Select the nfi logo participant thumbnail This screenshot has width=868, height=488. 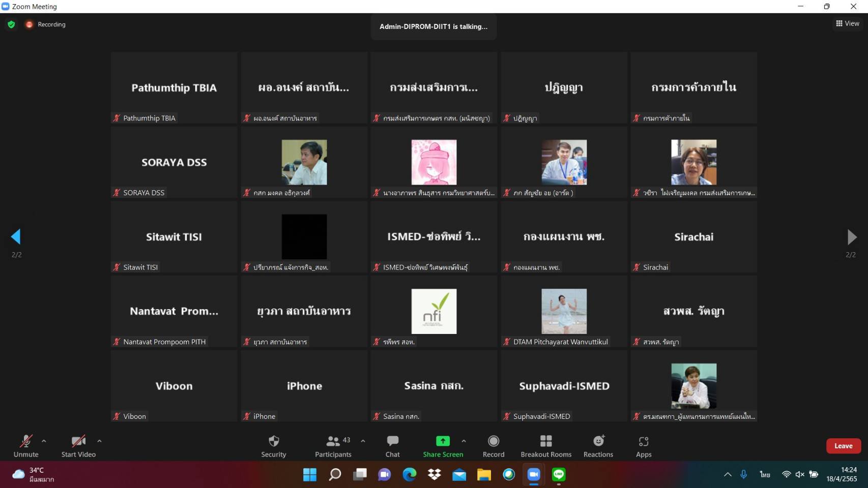pos(434,311)
